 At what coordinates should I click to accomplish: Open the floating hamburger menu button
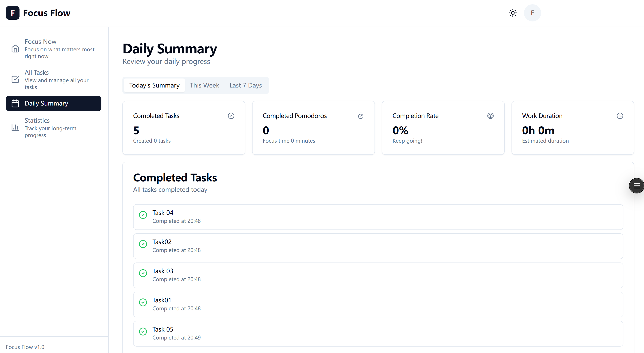636,186
